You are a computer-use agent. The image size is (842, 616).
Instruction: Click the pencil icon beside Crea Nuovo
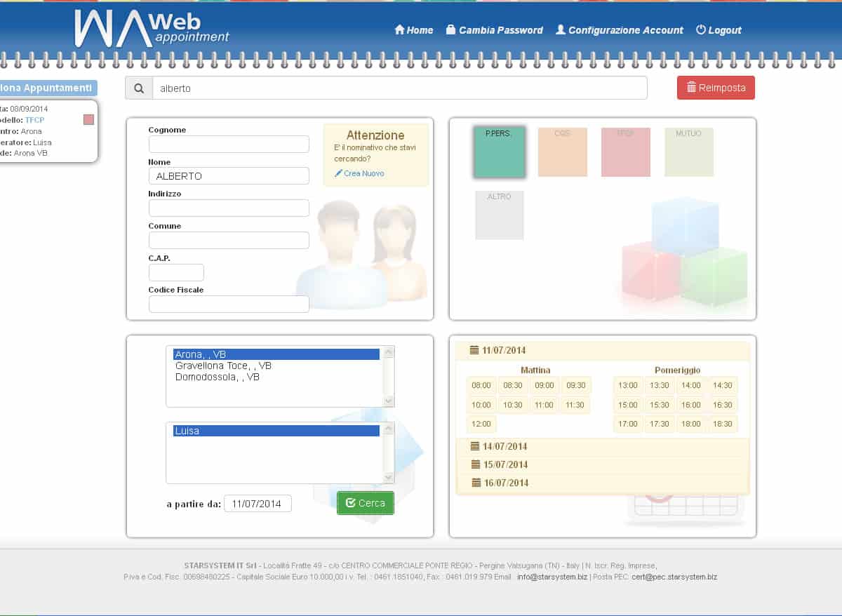coord(338,173)
